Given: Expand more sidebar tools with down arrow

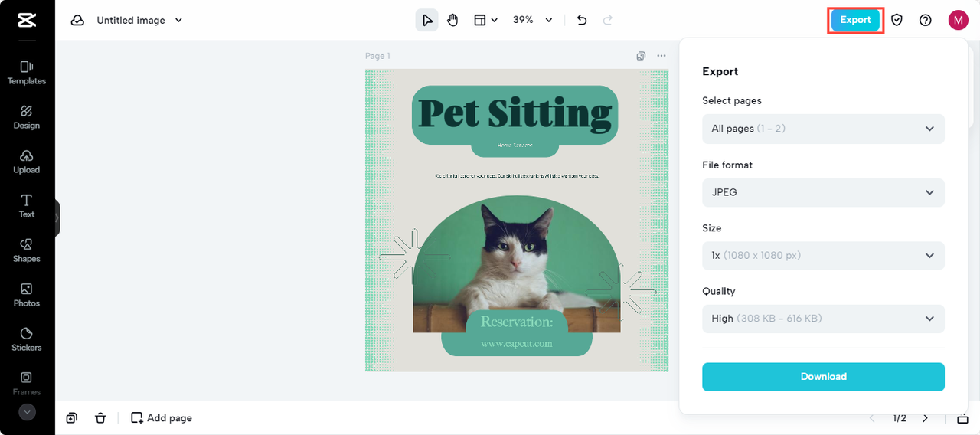Looking at the screenshot, I should [27, 412].
